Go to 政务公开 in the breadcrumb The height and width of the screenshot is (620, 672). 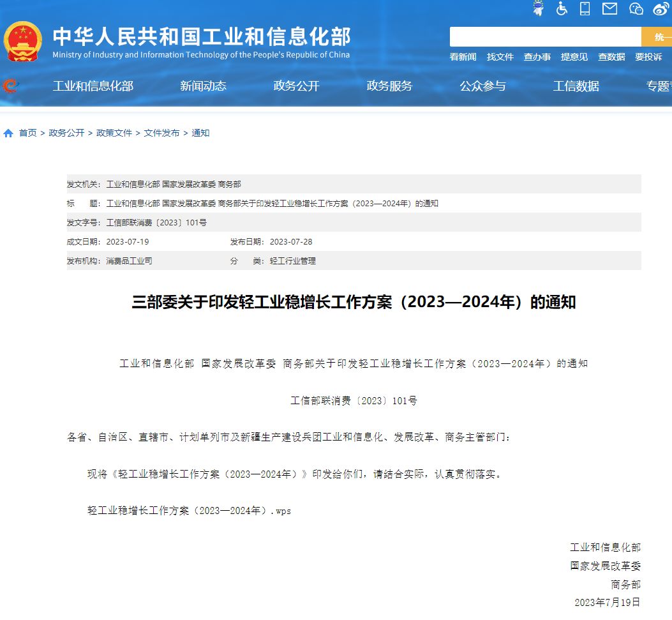click(66, 133)
